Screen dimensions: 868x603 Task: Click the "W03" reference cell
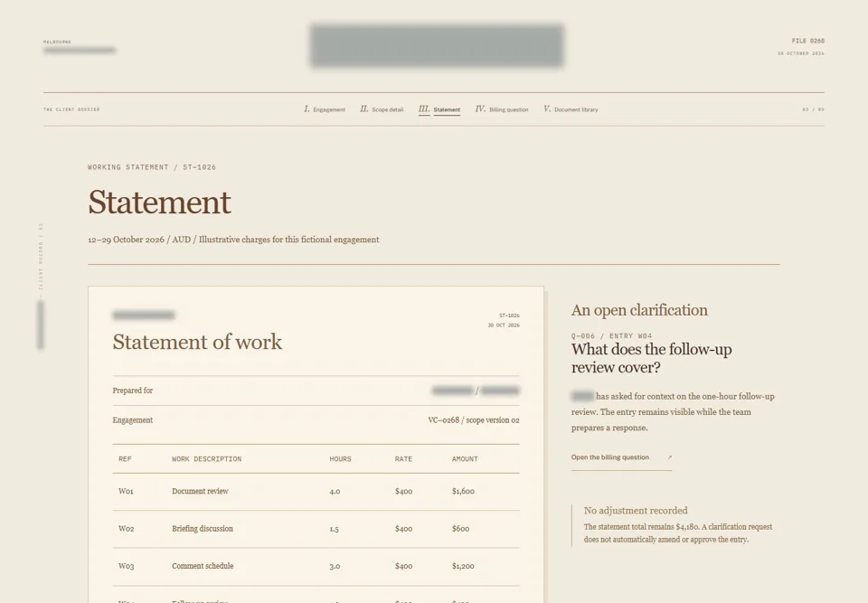[x=127, y=567]
